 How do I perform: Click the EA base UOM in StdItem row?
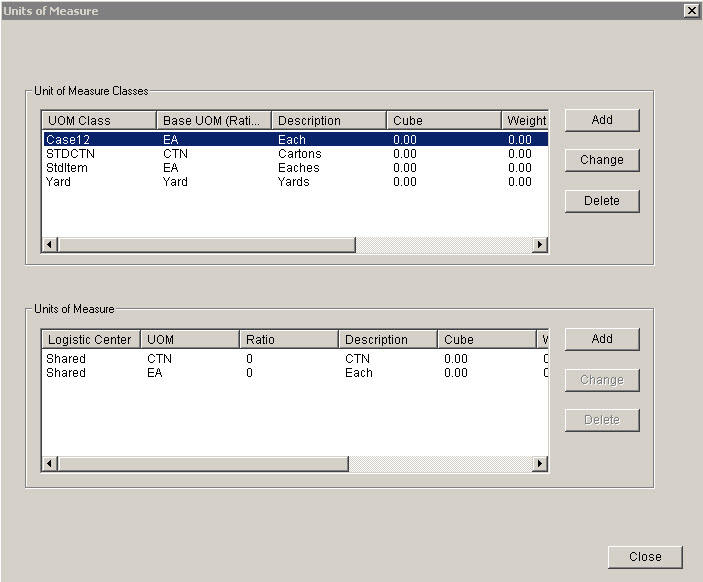171,168
